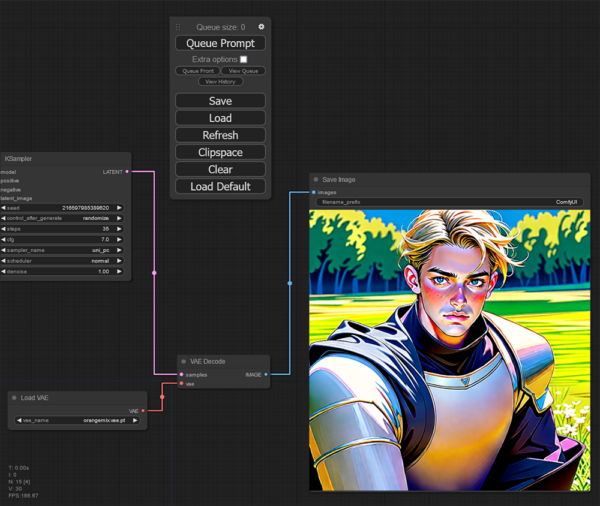The image size is (600, 506).
Task: Open the sampler_name dropdown
Action: (62, 250)
